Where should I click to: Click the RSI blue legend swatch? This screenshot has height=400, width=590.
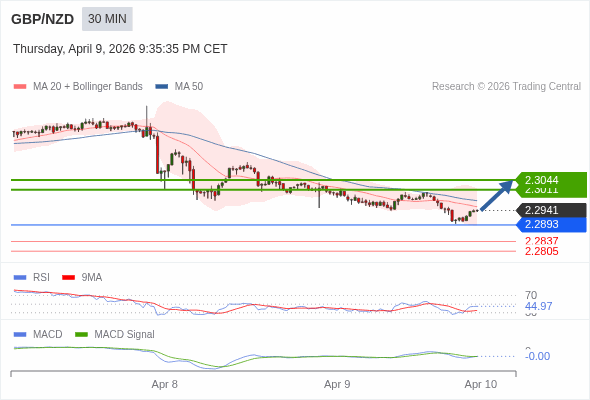point(20,278)
